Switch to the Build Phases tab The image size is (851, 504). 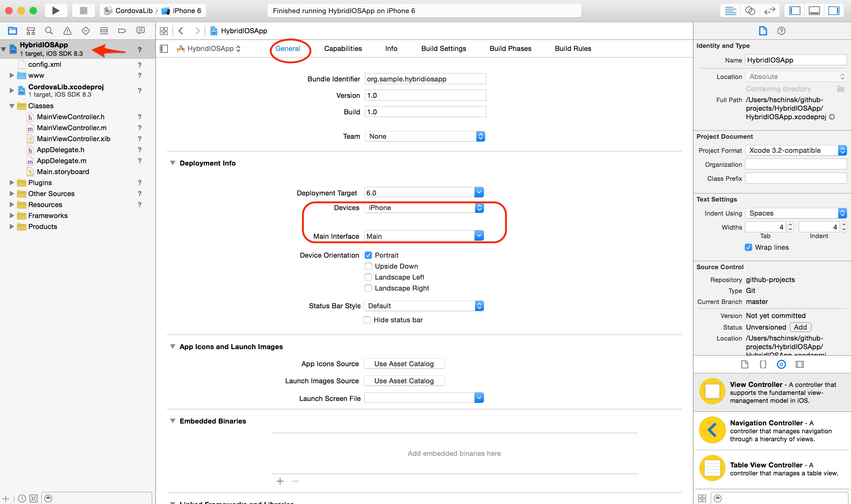(x=510, y=48)
